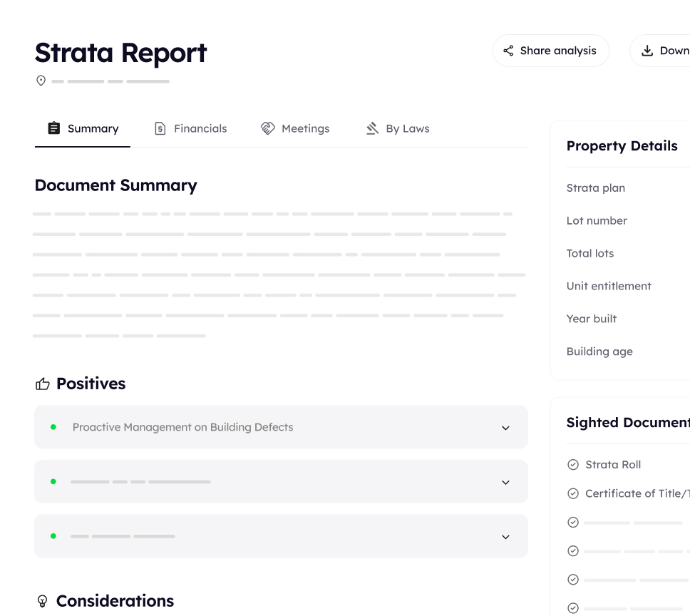Click the dollar document icon on Financials
This screenshot has height=616, width=690.
coord(160,128)
